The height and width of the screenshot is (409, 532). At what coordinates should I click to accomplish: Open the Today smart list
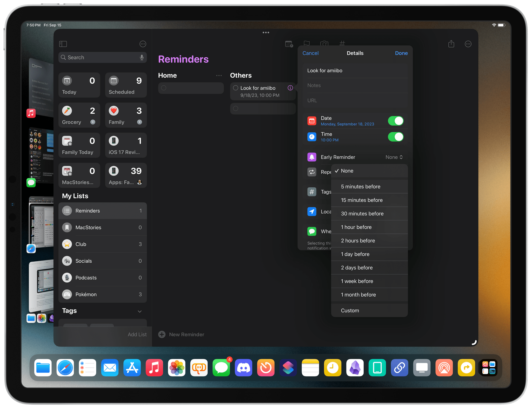click(79, 85)
